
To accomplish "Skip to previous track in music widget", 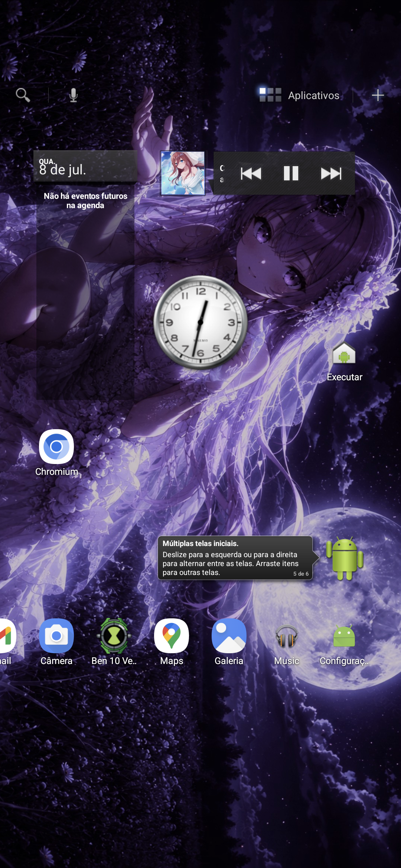I will pos(251,173).
